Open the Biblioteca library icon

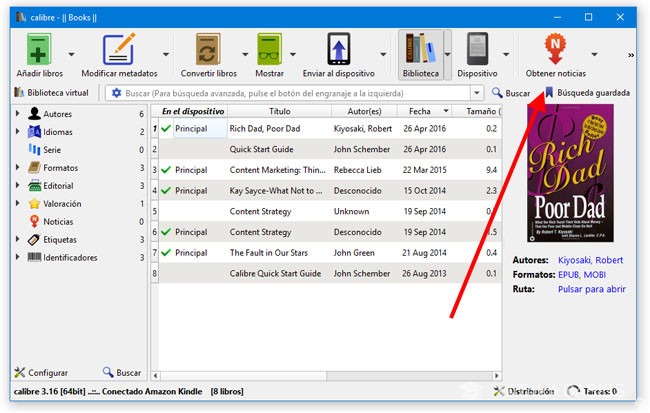[420, 50]
